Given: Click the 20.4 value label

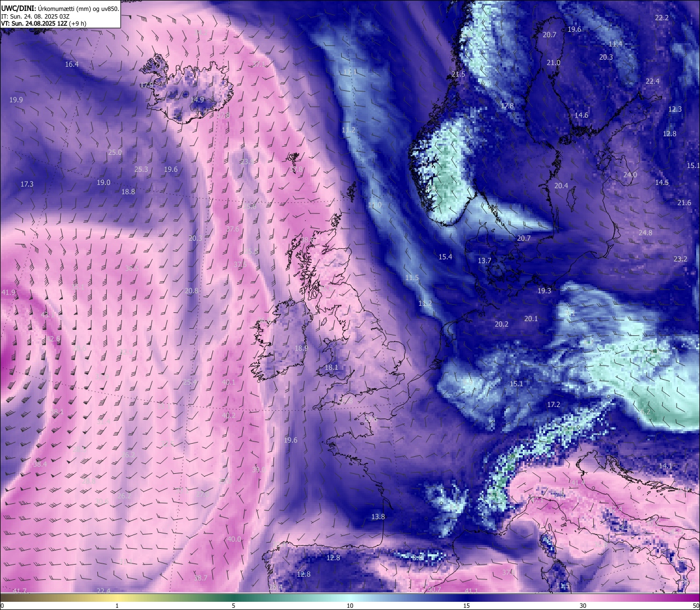Looking at the screenshot, I should (x=561, y=186).
